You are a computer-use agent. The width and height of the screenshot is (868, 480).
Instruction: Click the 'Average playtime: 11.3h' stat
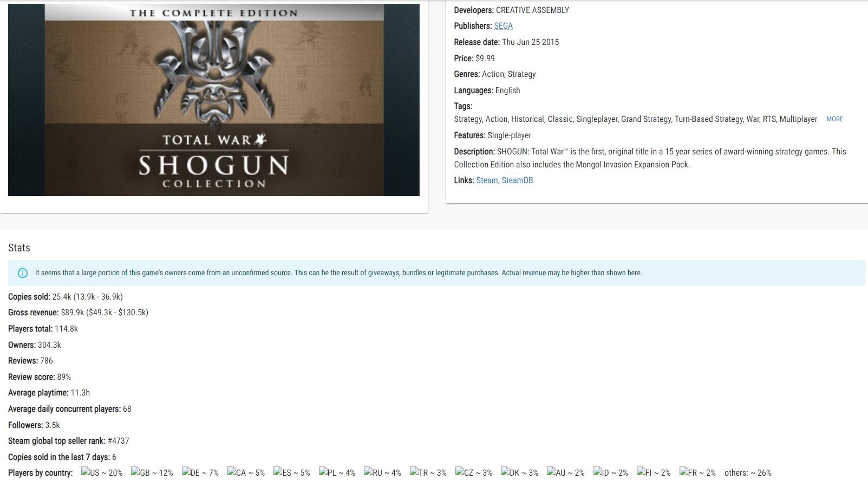point(49,393)
